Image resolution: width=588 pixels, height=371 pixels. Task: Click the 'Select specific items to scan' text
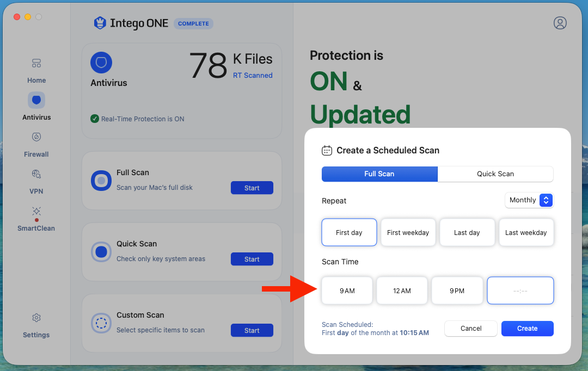pos(161,330)
